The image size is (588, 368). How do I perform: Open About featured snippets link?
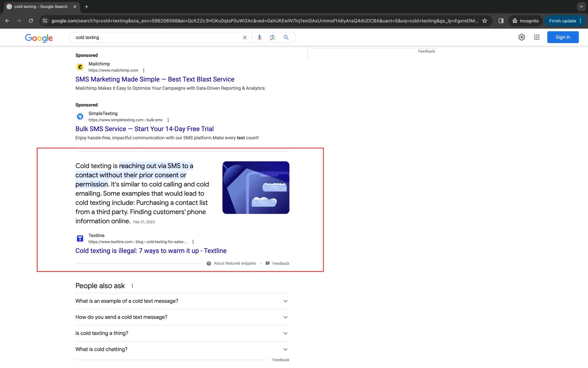234,263
